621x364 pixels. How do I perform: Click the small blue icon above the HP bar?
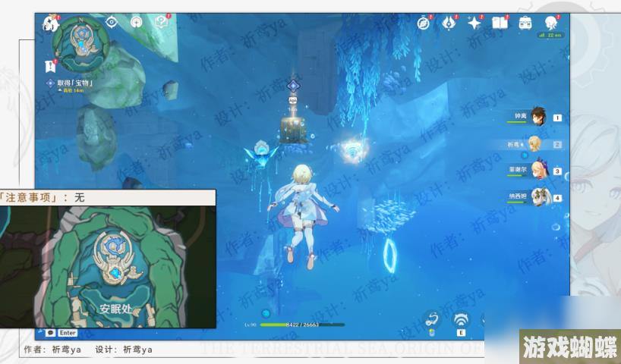pos(266,313)
